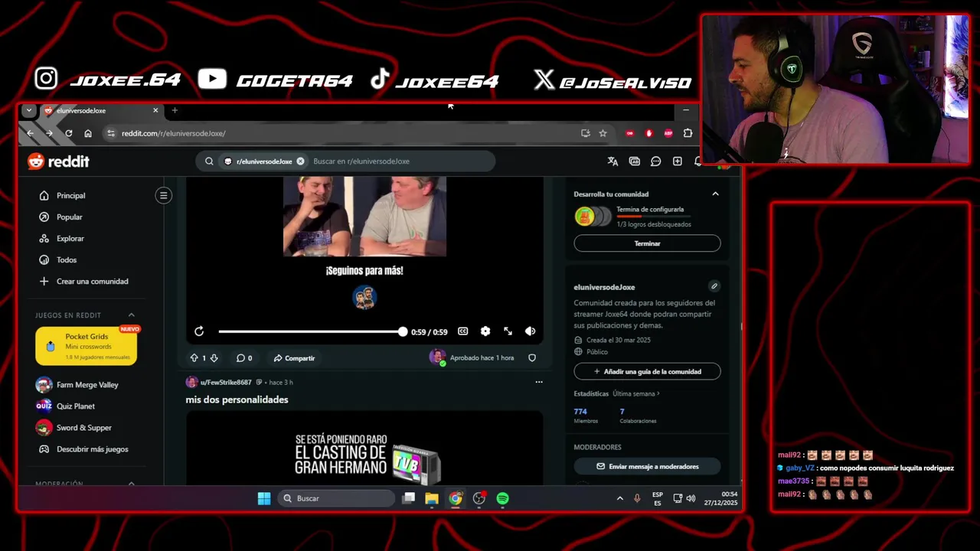Seek on the video progress bar

pyautogui.click(x=312, y=331)
